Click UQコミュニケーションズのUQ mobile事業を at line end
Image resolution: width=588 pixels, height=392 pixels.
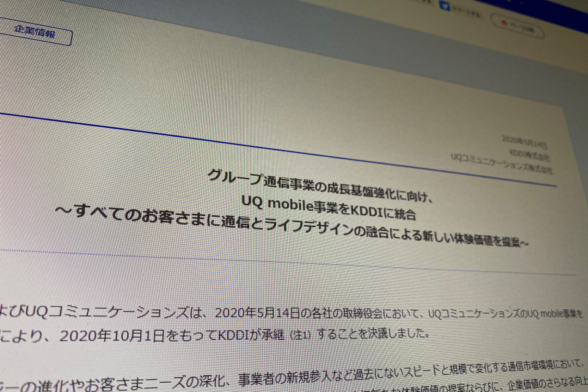506,313
